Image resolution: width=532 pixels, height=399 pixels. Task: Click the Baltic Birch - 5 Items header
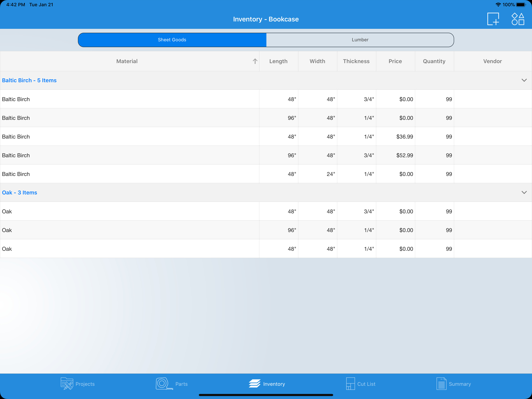(29, 80)
